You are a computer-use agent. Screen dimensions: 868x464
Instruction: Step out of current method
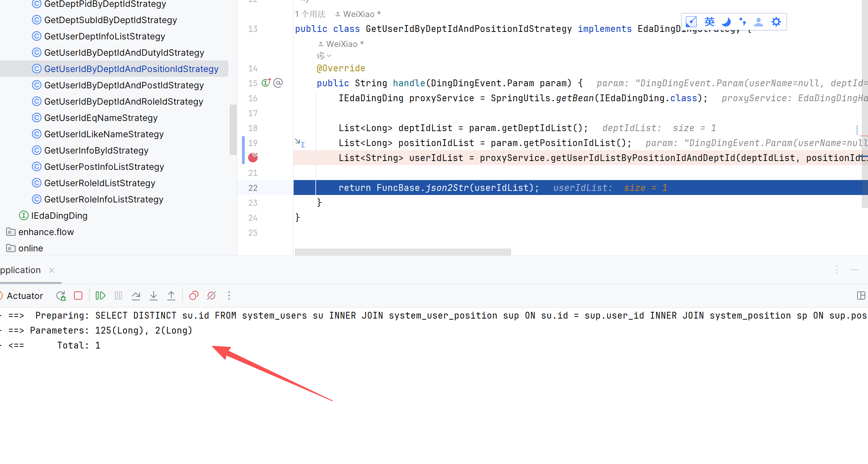[171, 296]
